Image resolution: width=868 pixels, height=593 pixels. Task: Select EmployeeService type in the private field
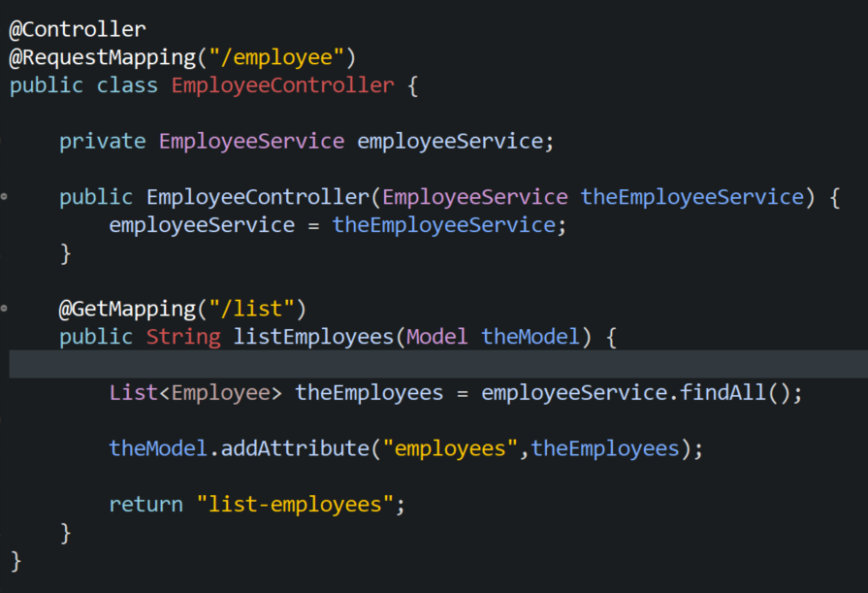click(x=252, y=142)
